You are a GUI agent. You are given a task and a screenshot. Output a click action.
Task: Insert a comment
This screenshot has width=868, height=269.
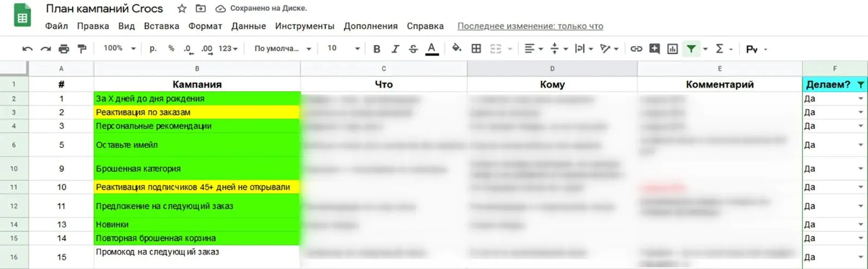pos(654,49)
